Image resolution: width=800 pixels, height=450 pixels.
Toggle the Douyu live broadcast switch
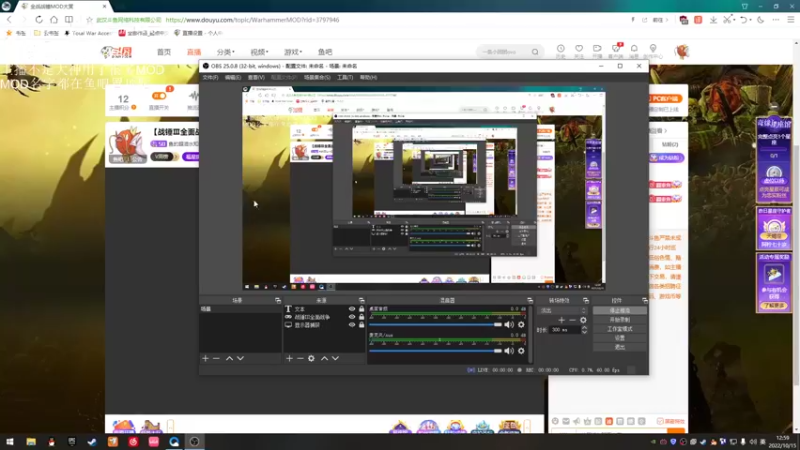[159, 96]
